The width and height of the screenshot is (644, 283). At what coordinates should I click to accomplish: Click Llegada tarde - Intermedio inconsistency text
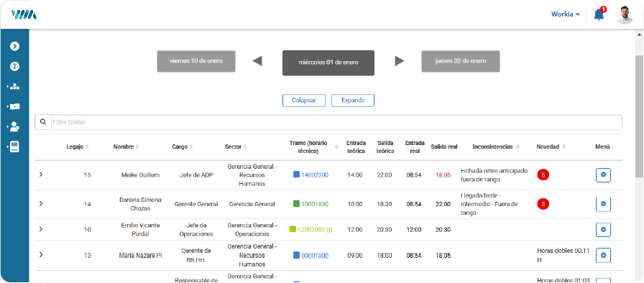pyautogui.click(x=489, y=204)
